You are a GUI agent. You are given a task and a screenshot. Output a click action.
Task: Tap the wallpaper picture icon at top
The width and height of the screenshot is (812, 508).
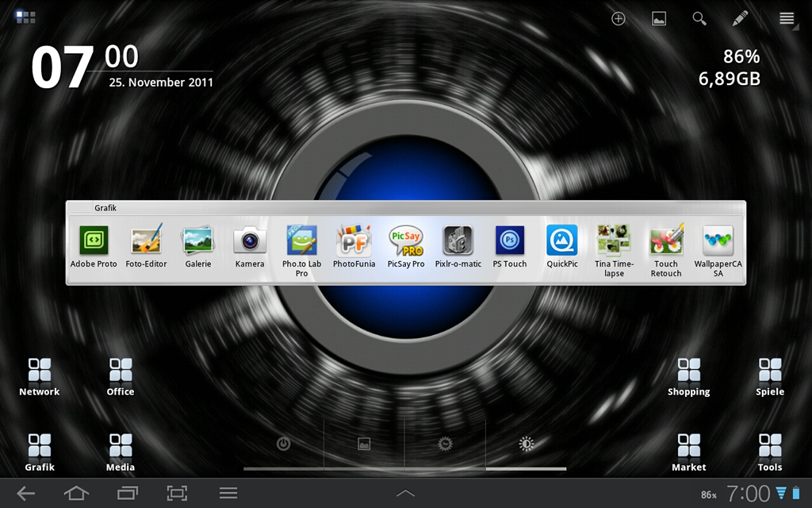(x=659, y=19)
